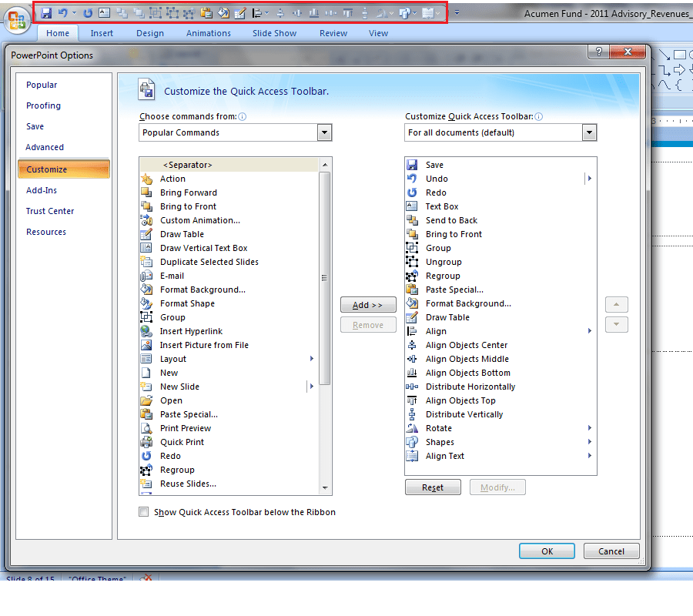Click the Draw Table icon in the top toolbar
The width and height of the screenshot is (693, 616).
point(240,13)
